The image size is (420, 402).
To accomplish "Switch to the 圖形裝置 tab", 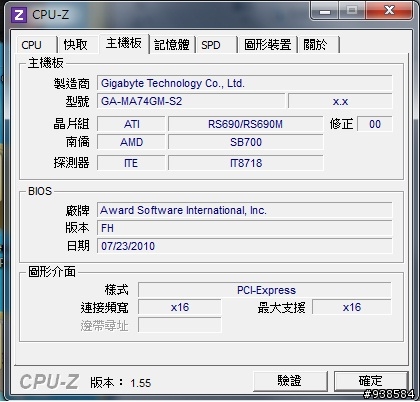I will tap(268, 44).
